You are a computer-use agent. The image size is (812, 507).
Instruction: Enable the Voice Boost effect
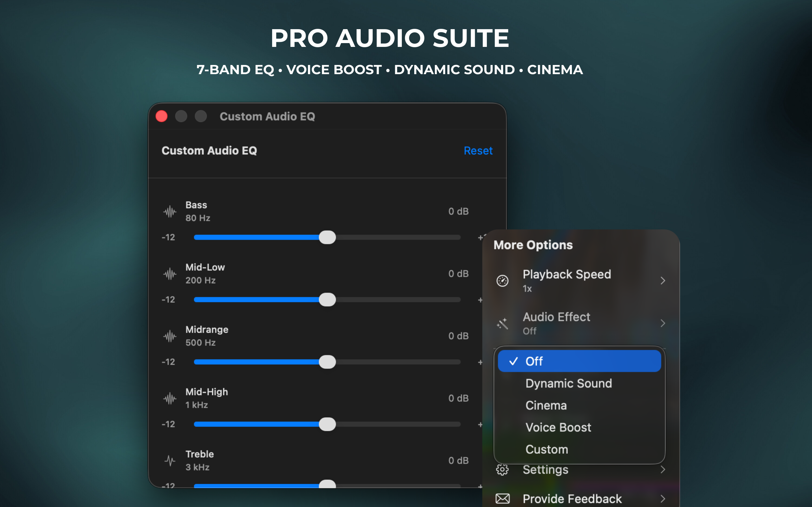tap(558, 427)
